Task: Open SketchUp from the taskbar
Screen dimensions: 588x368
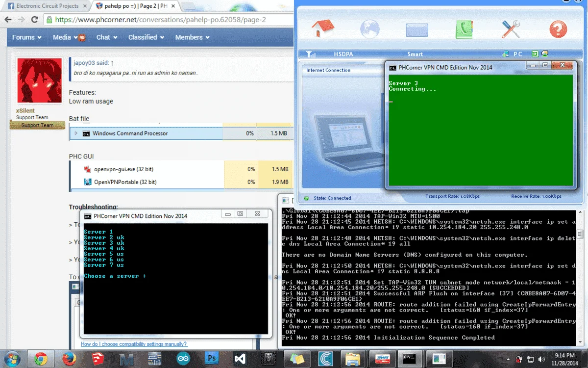Action: coord(98,359)
